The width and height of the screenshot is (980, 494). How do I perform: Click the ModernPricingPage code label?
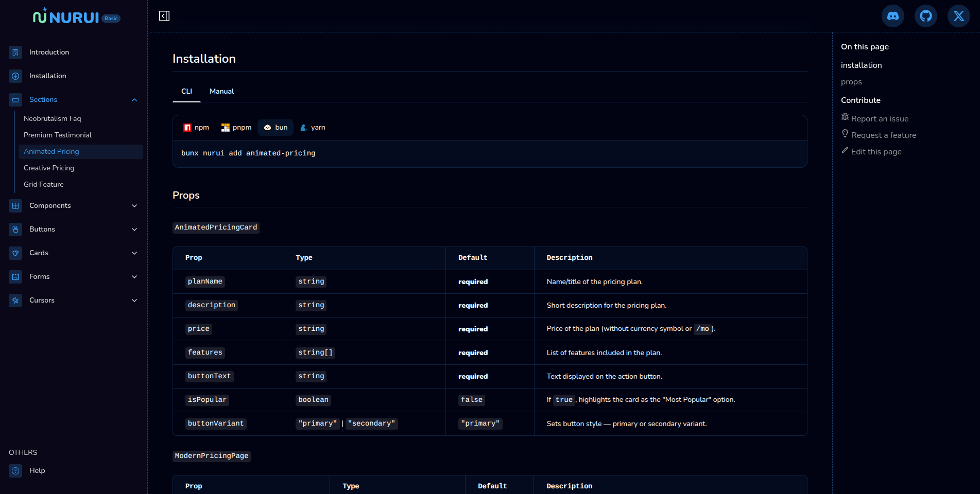coord(212,456)
